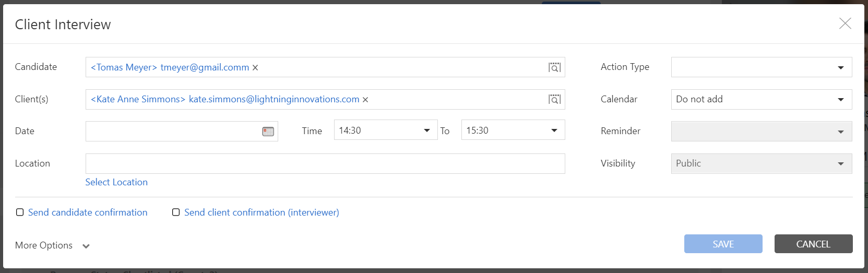This screenshot has width=868, height=273.
Task: Focus the Date input field
Action: [182, 132]
